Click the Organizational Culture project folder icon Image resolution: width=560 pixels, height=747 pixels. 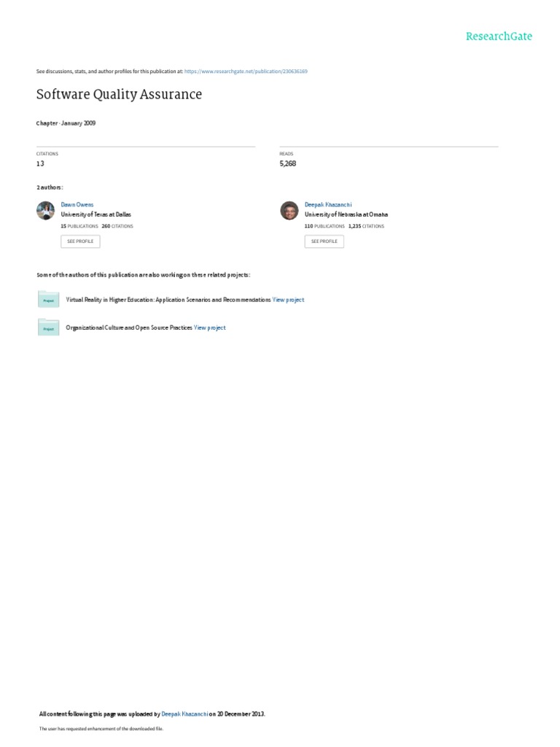[49, 328]
